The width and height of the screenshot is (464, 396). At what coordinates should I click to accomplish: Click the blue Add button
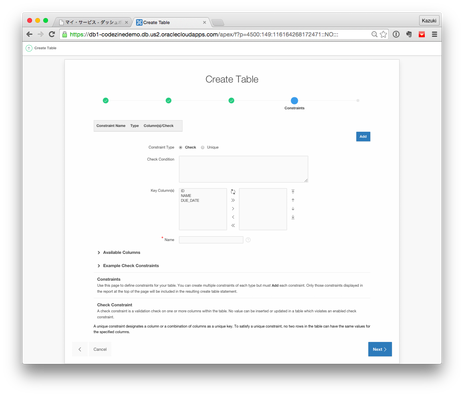[363, 136]
